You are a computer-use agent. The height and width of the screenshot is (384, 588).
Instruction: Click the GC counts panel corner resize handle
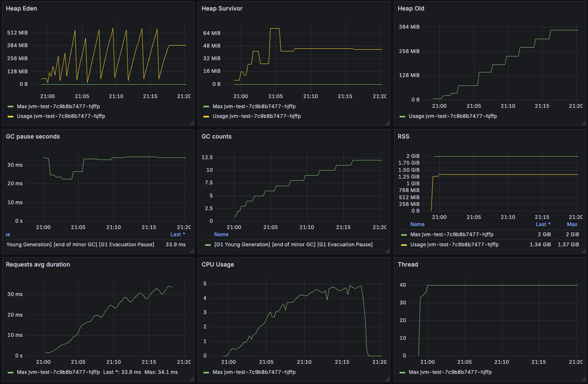[x=388, y=251]
